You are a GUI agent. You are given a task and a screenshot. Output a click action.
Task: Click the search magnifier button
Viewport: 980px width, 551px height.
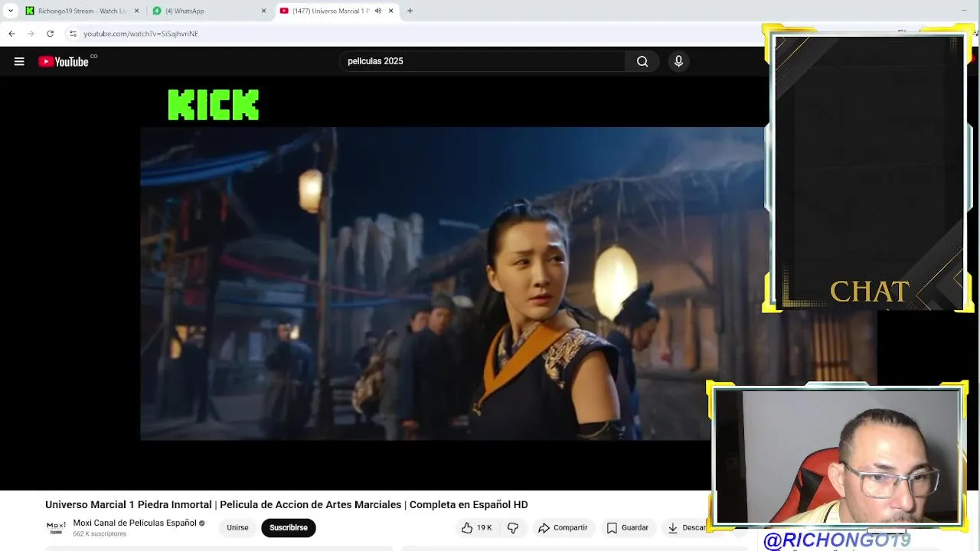642,61
